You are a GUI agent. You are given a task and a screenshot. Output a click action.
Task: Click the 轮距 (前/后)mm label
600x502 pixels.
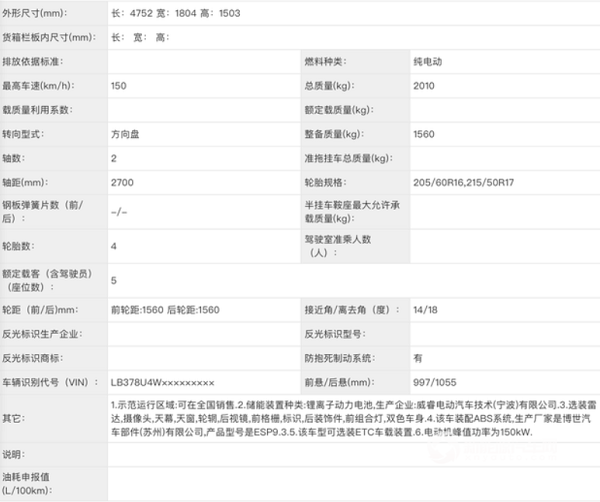coord(40,310)
